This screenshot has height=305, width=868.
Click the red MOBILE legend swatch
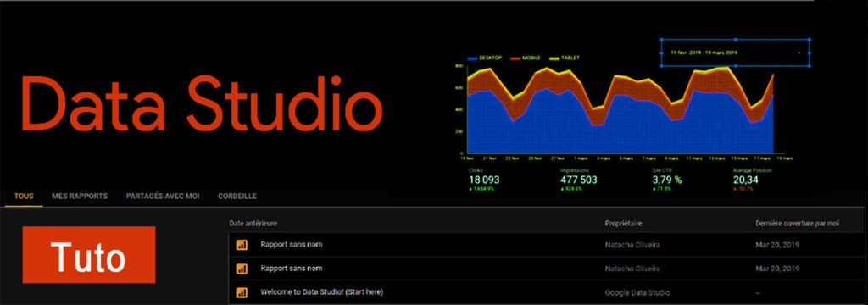tap(515, 58)
